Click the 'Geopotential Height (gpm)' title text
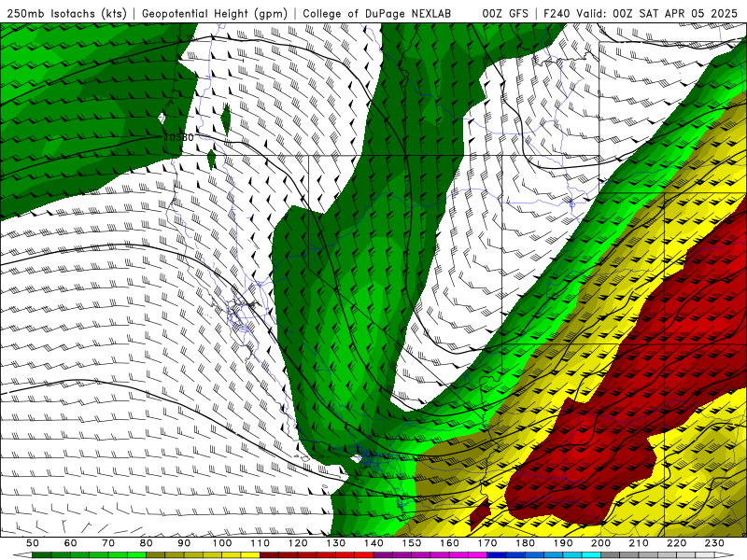The image size is (747, 560). click(x=215, y=14)
